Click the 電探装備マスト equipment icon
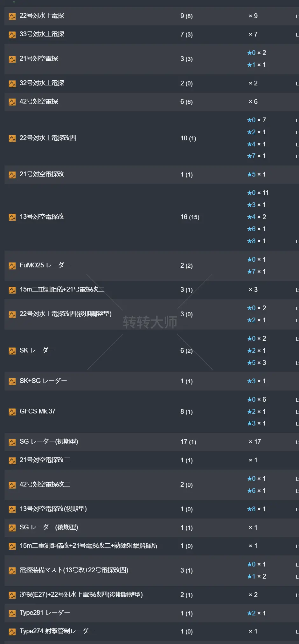This screenshot has height=644, width=299. click(12, 570)
